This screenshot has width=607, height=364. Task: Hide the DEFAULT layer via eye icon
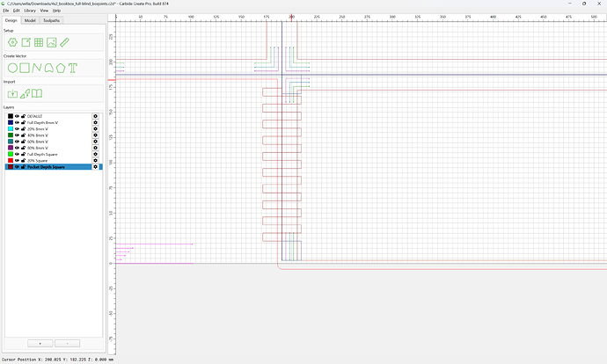(17, 116)
